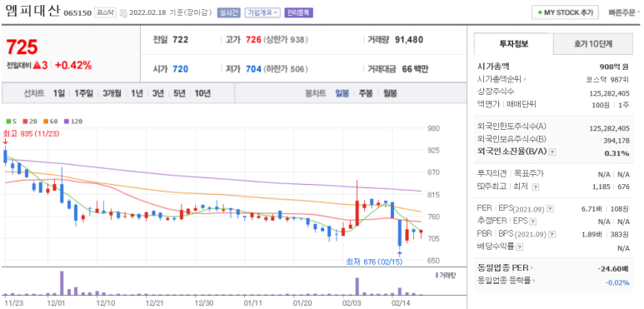Open help icon next to PBR BPS(2021.09)
This screenshot has height=309, width=644.
tap(552, 235)
